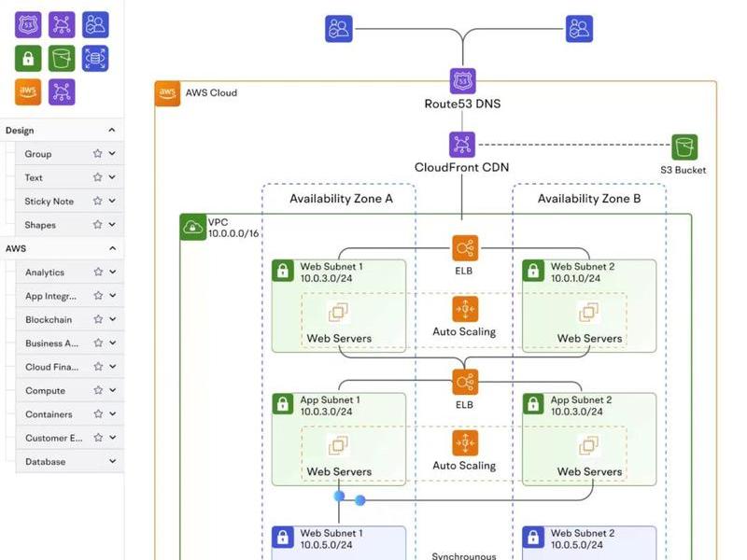Select the Synchronous label at the bottom
This screenshot has height=560, width=747.
464,555
